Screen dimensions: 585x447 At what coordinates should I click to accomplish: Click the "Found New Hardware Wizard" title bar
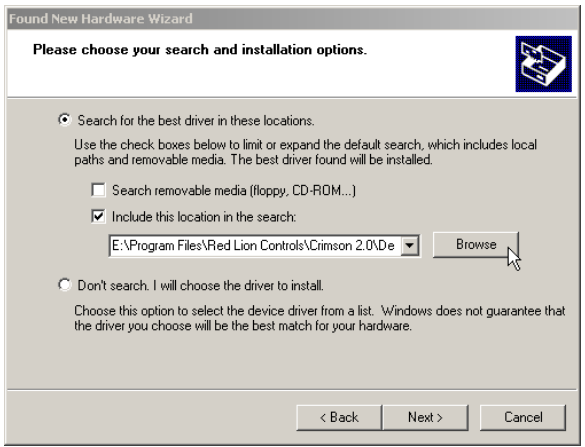(292, 18)
